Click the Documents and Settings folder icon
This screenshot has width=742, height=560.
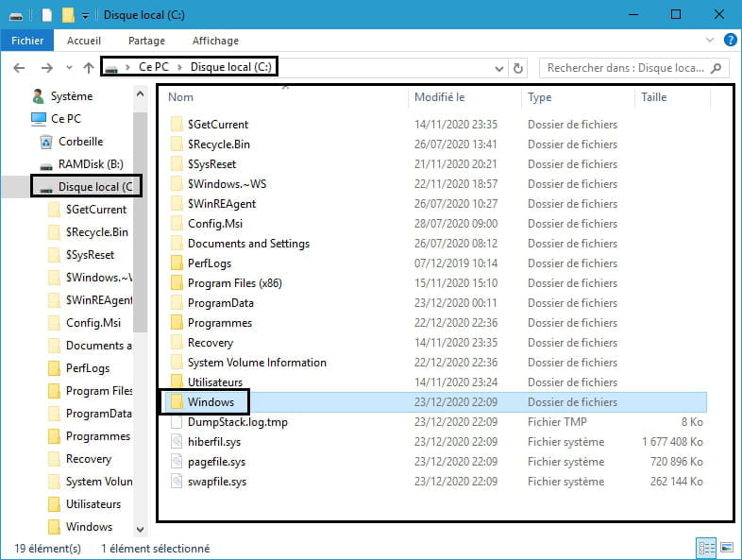(177, 244)
